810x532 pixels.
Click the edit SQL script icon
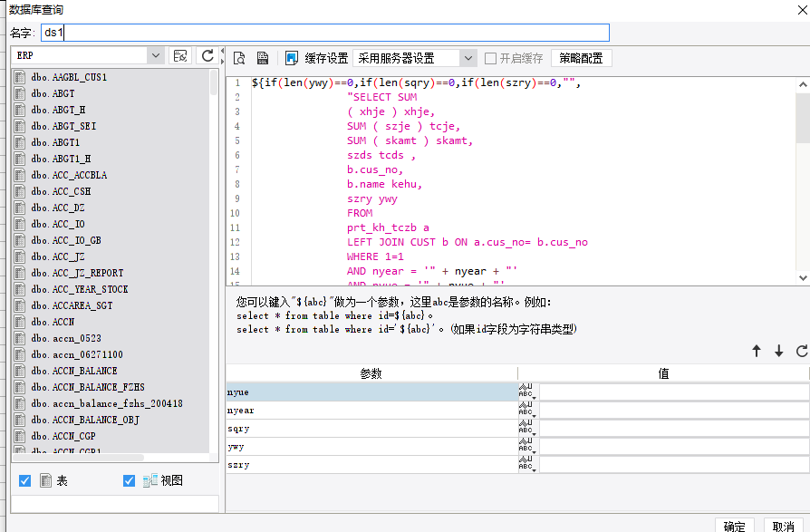(x=263, y=58)
